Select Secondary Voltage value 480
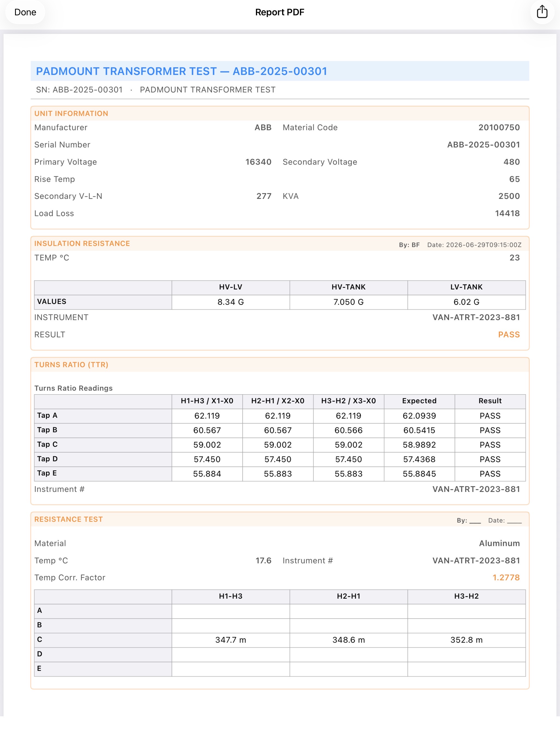The width and height of the screenshot is (560, 730). coord(512,162)
